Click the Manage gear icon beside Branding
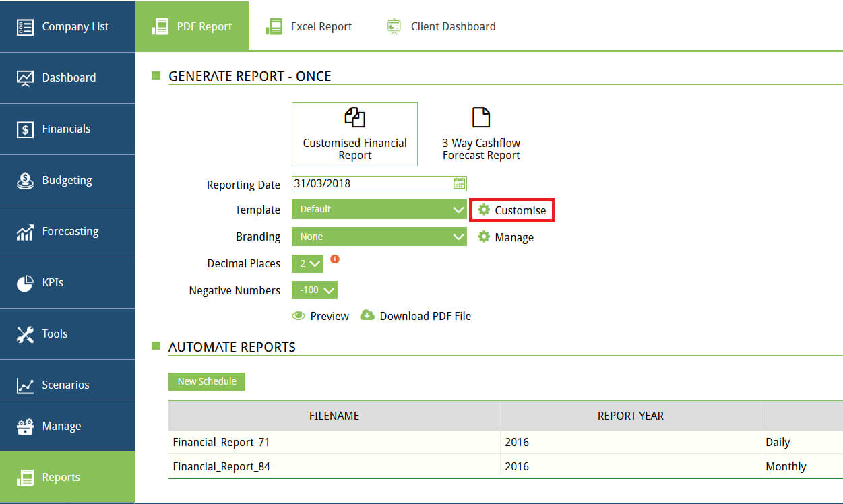This screenshot has height=504, width=843. [x=484, y=237]
